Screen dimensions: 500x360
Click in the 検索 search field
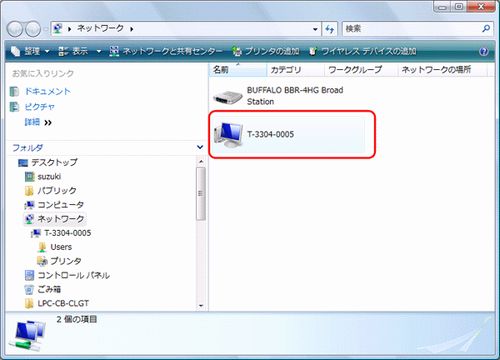[412, 29]
